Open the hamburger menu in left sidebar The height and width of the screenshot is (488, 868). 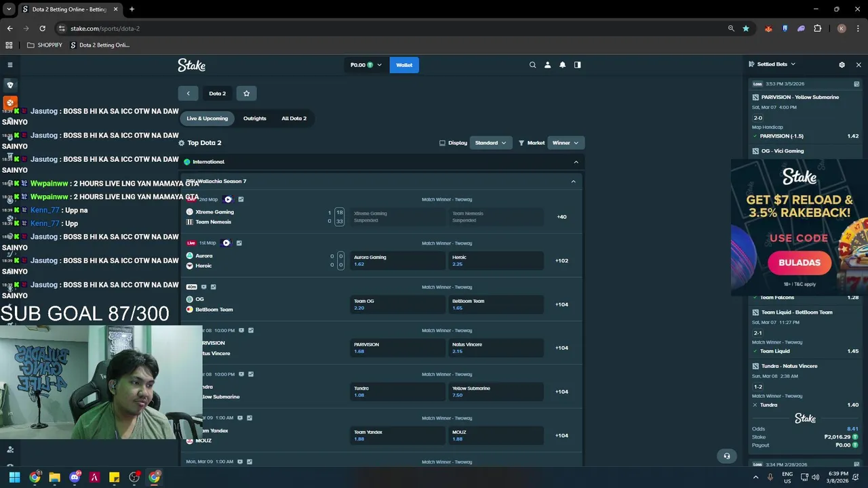9,65
